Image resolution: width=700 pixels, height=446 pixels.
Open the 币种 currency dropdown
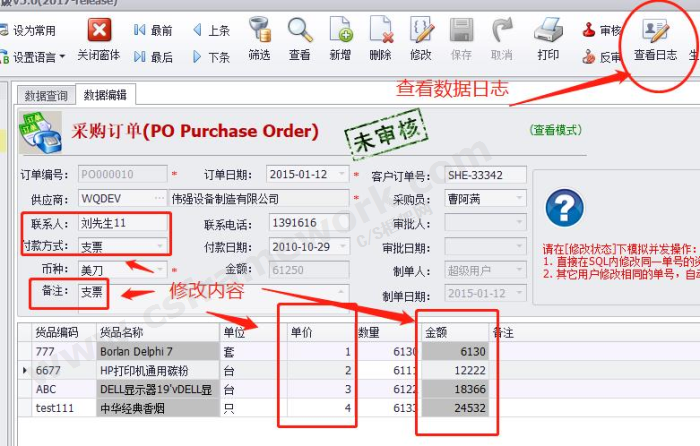point(161,270)
